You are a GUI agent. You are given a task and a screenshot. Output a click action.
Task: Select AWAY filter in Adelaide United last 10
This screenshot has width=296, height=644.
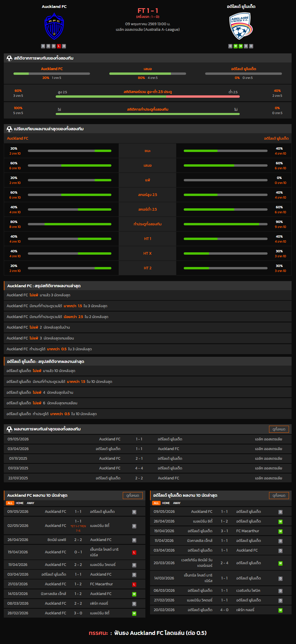tap(177, 503)
